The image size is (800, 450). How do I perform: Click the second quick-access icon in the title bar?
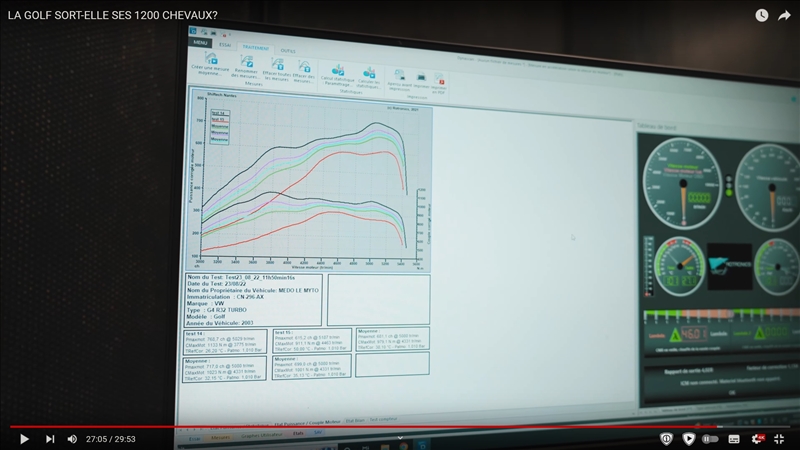pyautogui.click(x=204, y=32)
